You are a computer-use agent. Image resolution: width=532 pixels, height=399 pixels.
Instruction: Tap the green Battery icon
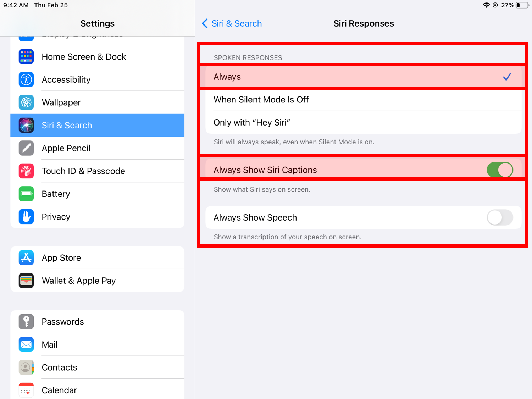click(x=26, y=194)
